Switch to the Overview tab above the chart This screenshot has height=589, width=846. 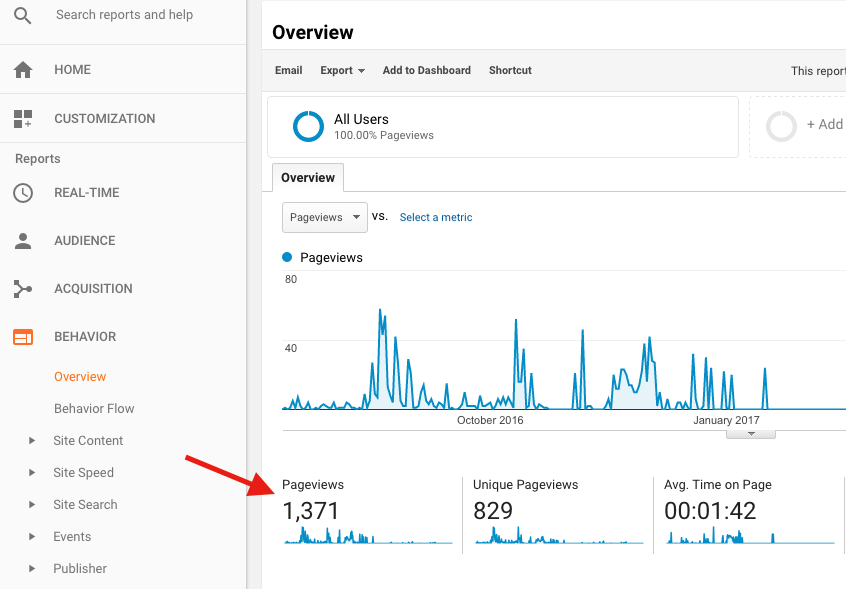tap(307, 177)
